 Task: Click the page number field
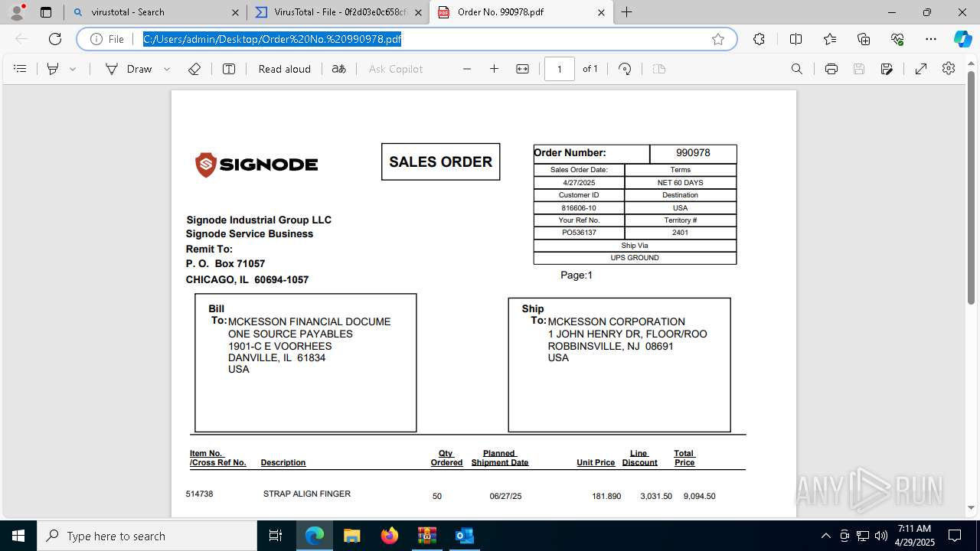[560, 69]
